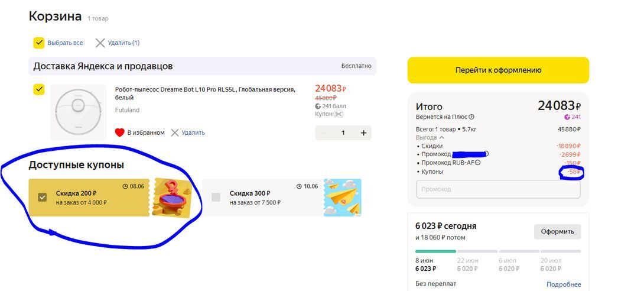Click the question mark next to Вернется на Плюс
Viewport: 644px width, 291px height.
tap(471, 117)
